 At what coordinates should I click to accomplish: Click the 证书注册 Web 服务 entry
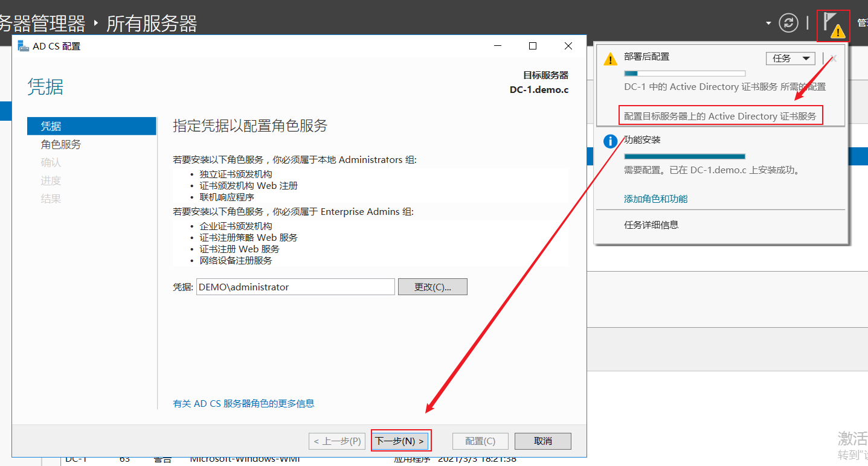[239, 249]
